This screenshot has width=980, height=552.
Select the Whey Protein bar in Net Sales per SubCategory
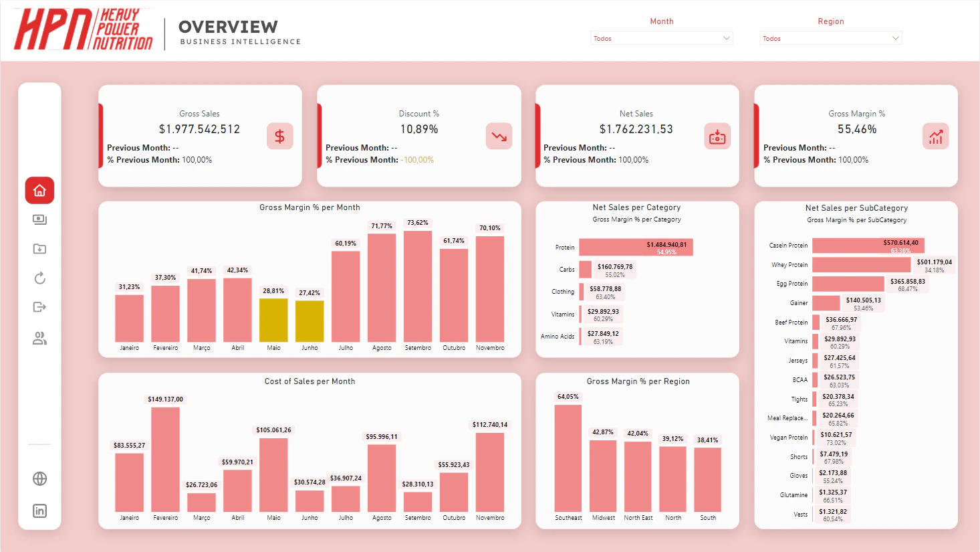tap(862, 265)
